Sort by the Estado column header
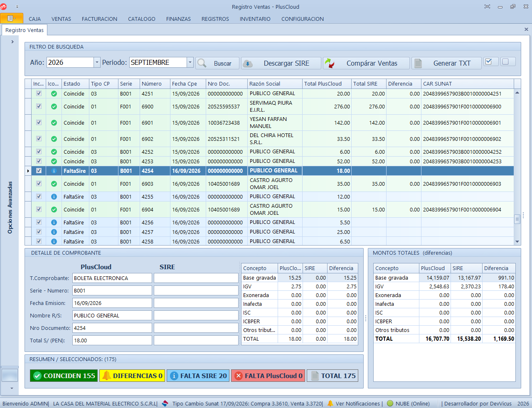Viewport: 532px width, 408px height. point(75,84)
